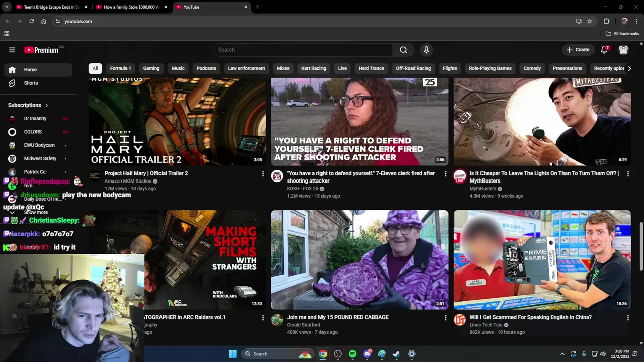Open Steam from the taskbar
The image size is (644, 362).
click(396, 354)
